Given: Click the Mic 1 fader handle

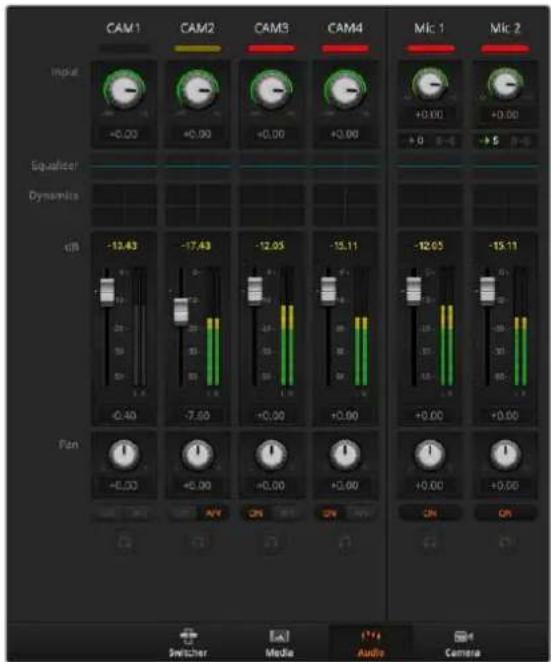Looking at the screenshot, I should [x=413, y=290].
